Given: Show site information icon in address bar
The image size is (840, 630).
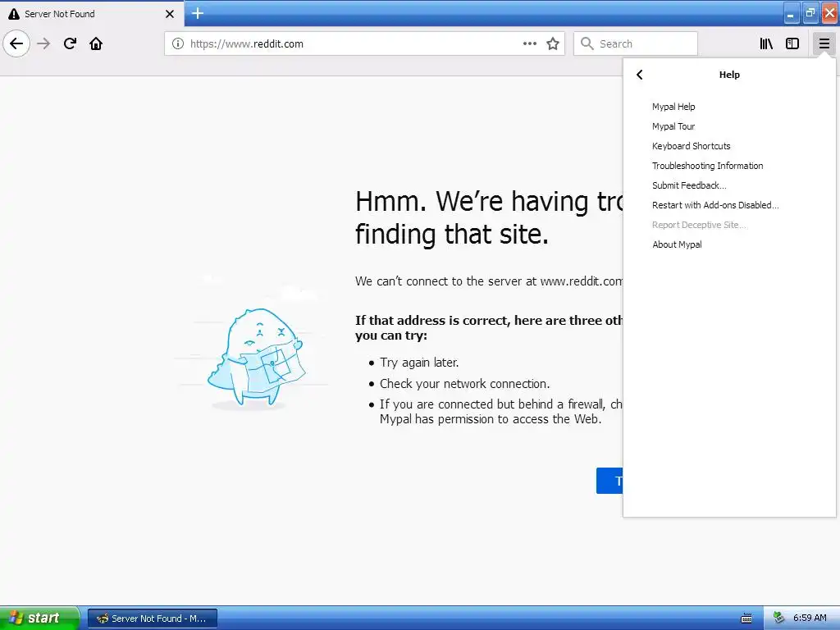Looking at the screenshot, I should (x=177, y=43).
